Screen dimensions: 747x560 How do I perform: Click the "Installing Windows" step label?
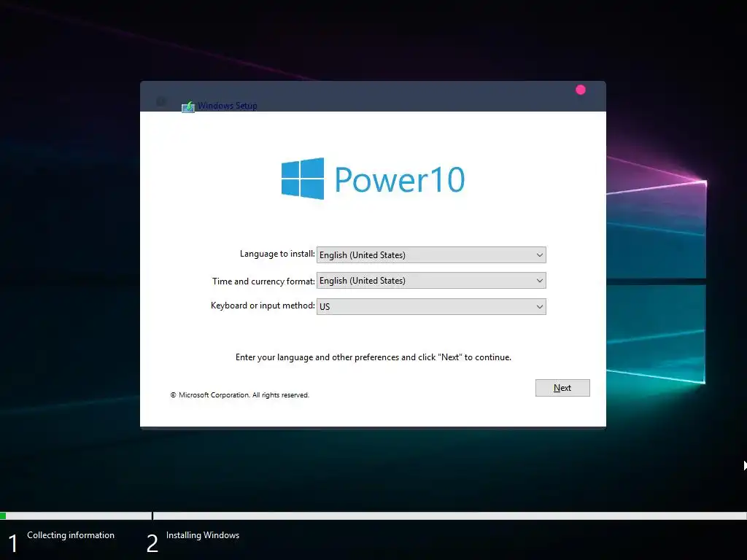[203, 535]
